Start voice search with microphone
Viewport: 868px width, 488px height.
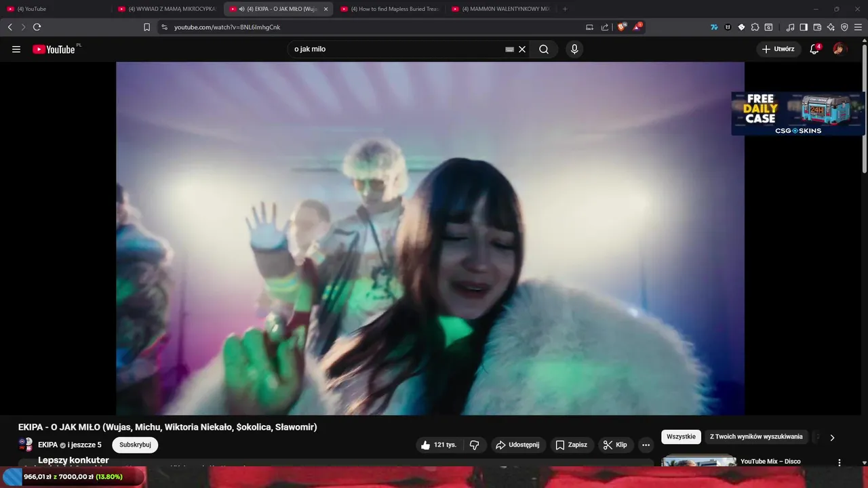pyautogui.click(x=574, y=49)
